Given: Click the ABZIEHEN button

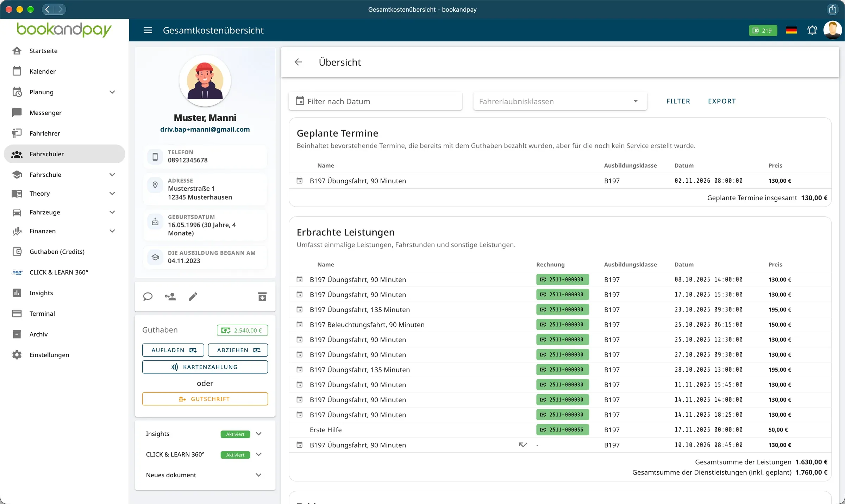Looking at the screenshot, I should [238, 350].
